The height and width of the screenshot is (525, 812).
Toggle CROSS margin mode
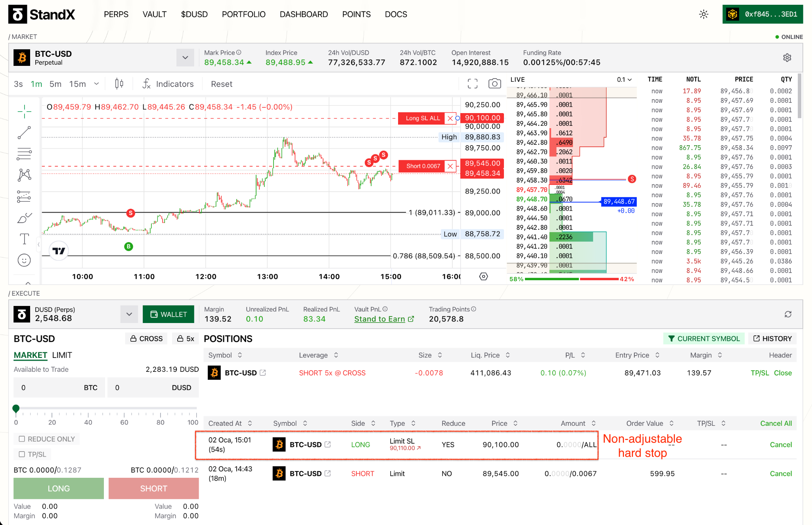146,338
